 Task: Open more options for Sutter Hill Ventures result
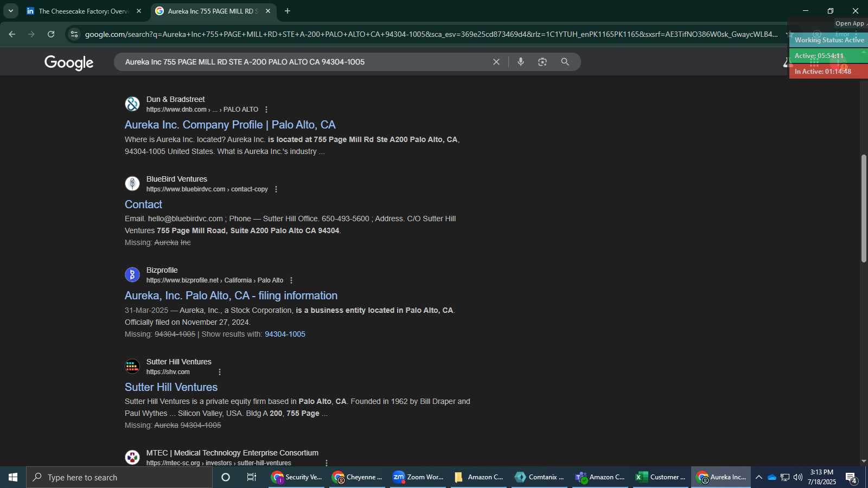tap(220, 372)
